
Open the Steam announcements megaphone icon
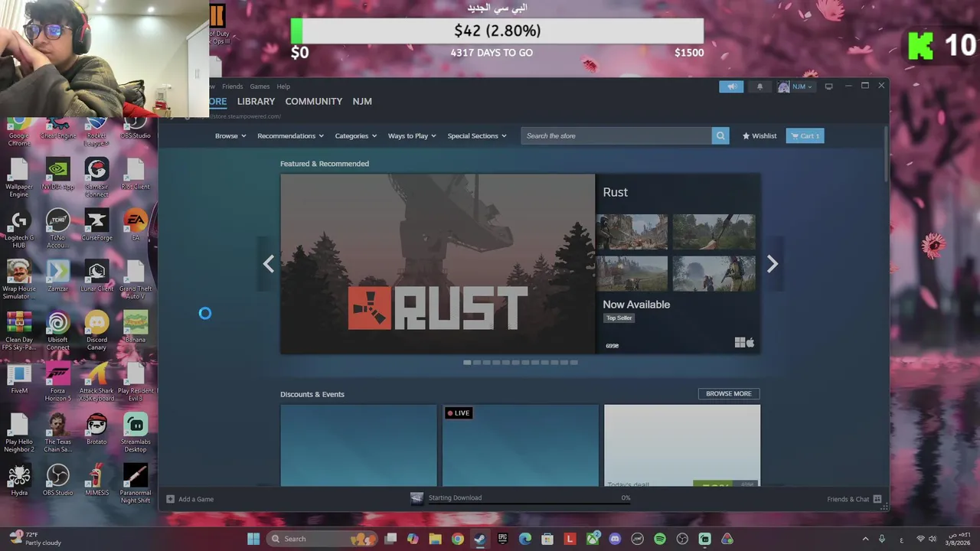731,86
